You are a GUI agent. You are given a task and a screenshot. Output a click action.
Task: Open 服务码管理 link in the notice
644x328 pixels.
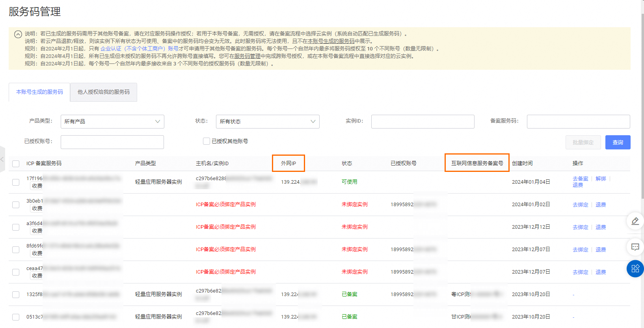pos(247,56)
